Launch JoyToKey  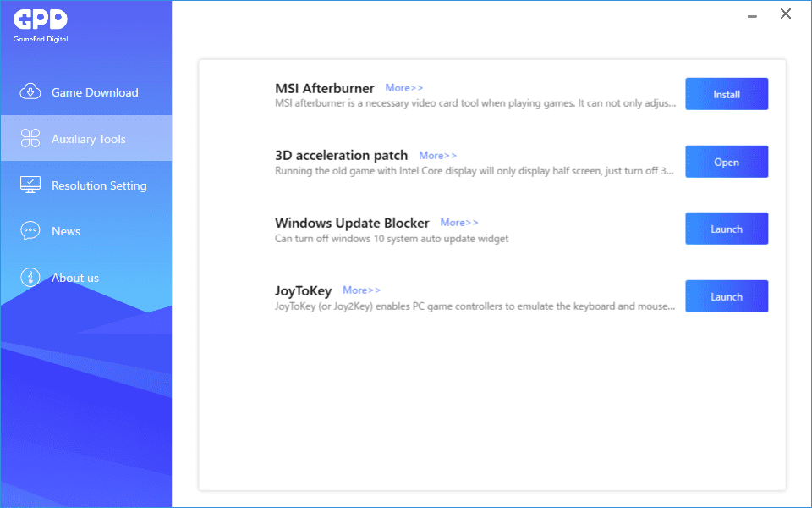(727, 296)
